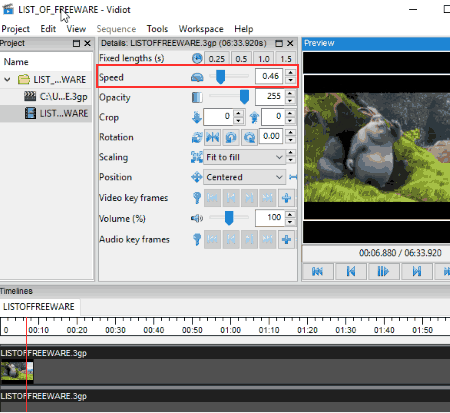Add a video key frame with plus icon
This screenshot has width=450, height=413.
pyautogui.click(x=286, y=198)
